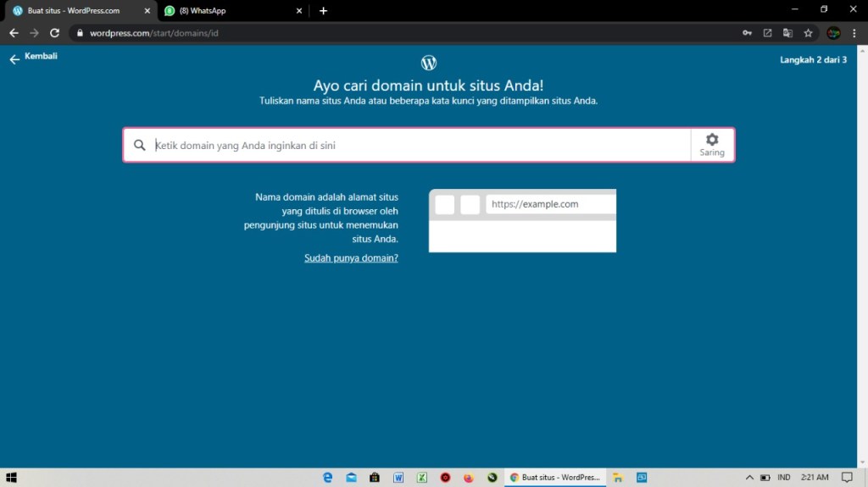Click the saved passwords key icon
Screen dimensions: 868x487
pos(747,33)
